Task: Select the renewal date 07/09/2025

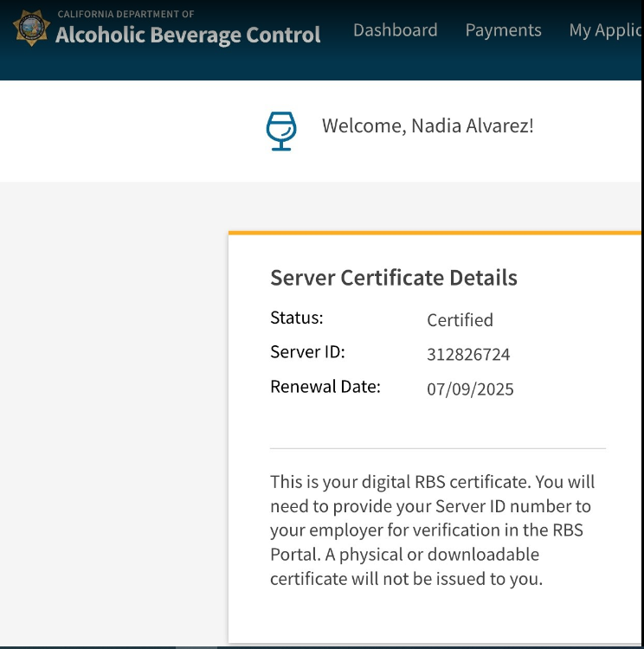Action: [x=470, y=389]
